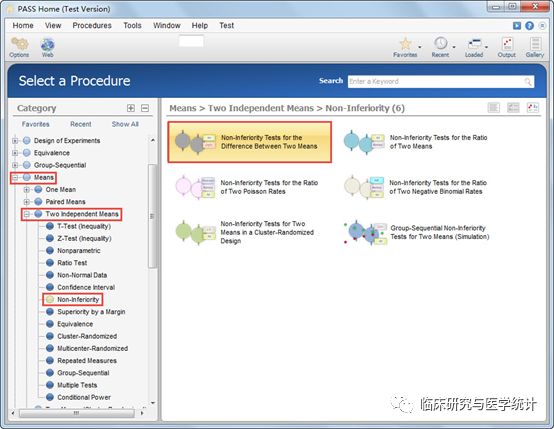Viewport: 554px width, 429px height.
Task: Click the blue play video icon
Action: [517, 25]
